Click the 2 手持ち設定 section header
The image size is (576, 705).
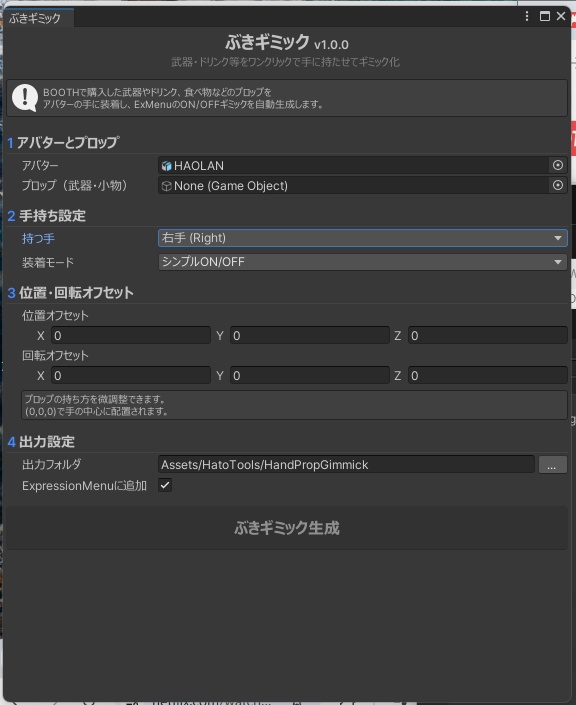click(46, 216)
